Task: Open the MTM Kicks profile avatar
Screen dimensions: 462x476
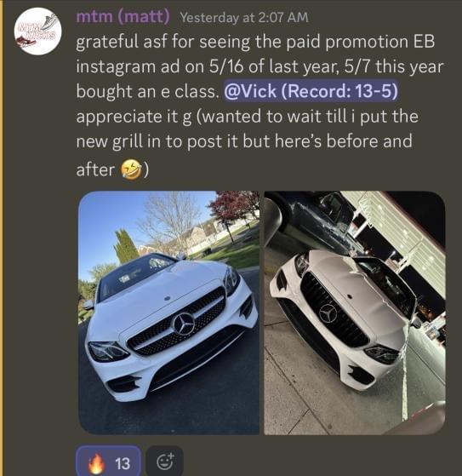Action: point(38,32)
